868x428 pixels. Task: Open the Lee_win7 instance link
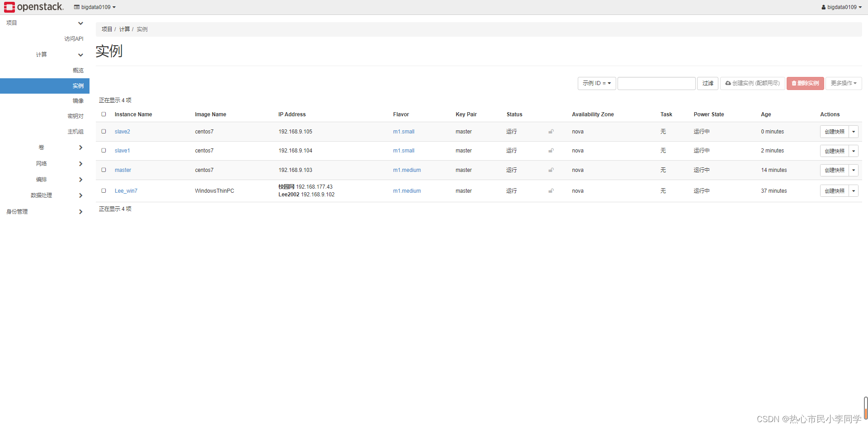click(126, 191)
